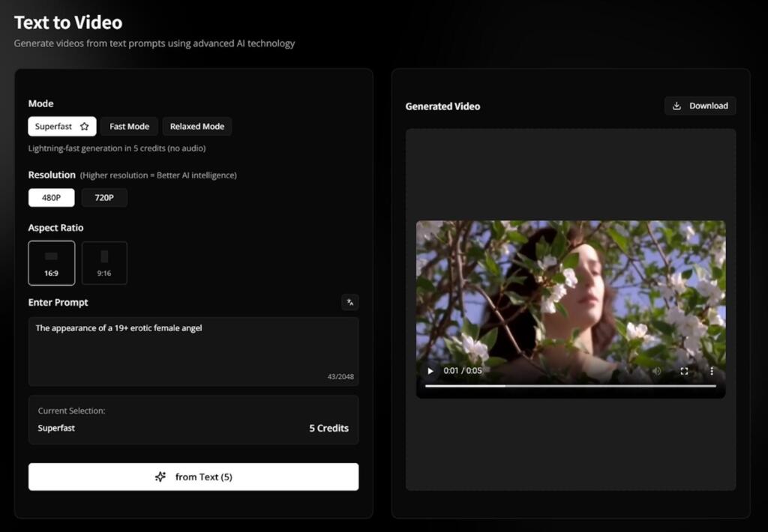Image resolution: width=768 pixels, height=532 pixels.
Task: Click the star icon beside Superfast
Action: point(84,127)
